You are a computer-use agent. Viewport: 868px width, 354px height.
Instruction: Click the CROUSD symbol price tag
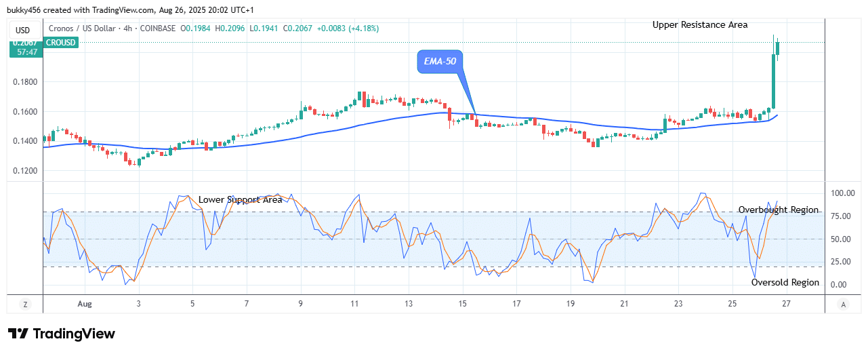point(61,43)
